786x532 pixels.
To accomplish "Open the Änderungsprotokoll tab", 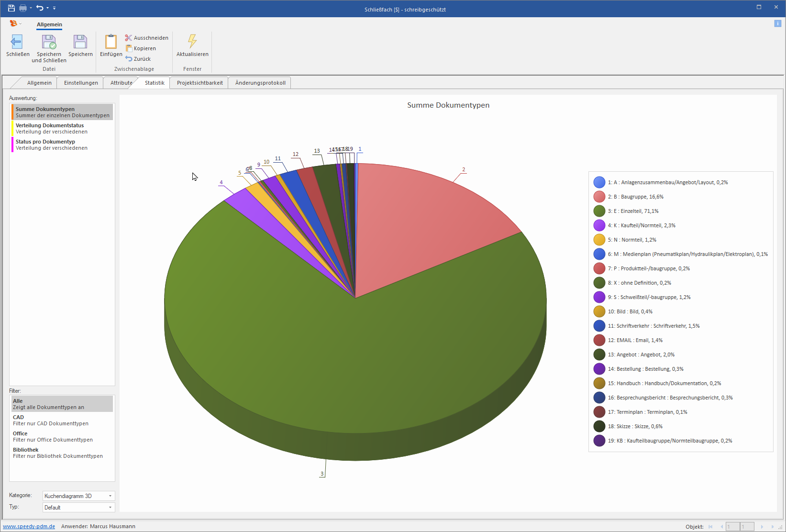I will click(260, 83).
